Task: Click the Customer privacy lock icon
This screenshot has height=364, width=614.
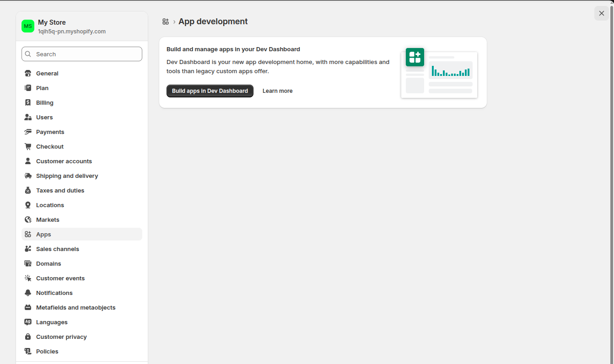Action: [28, 337]
